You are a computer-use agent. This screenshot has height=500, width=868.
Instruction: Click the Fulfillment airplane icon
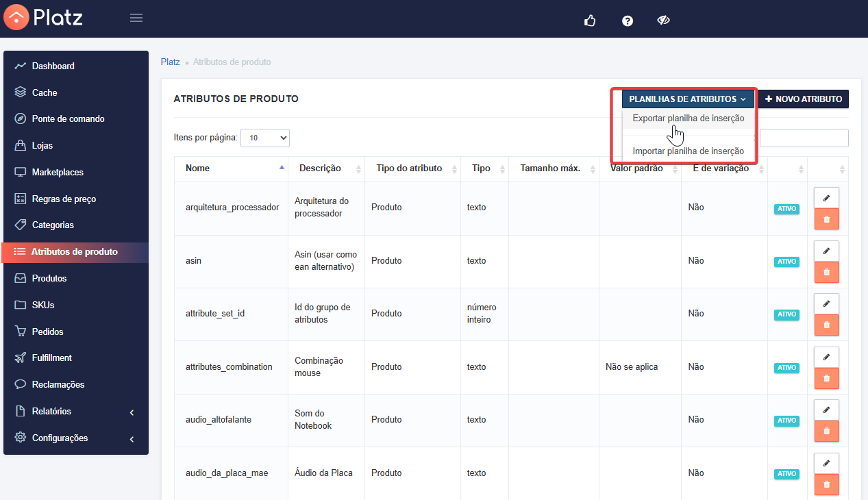(20, 358)
